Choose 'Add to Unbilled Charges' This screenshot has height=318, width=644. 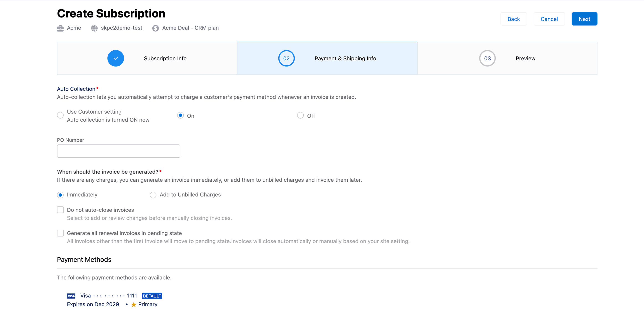click(x=153, y=195)
